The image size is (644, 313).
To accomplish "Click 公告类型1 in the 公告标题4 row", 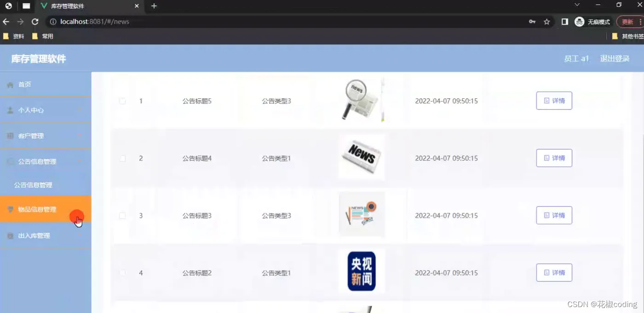I will pos(276,158).
